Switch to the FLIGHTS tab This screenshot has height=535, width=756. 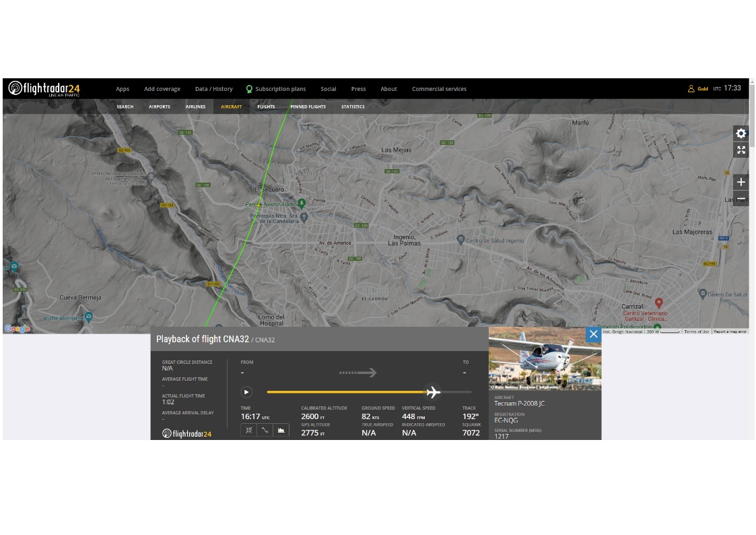(x=266, y=106)
